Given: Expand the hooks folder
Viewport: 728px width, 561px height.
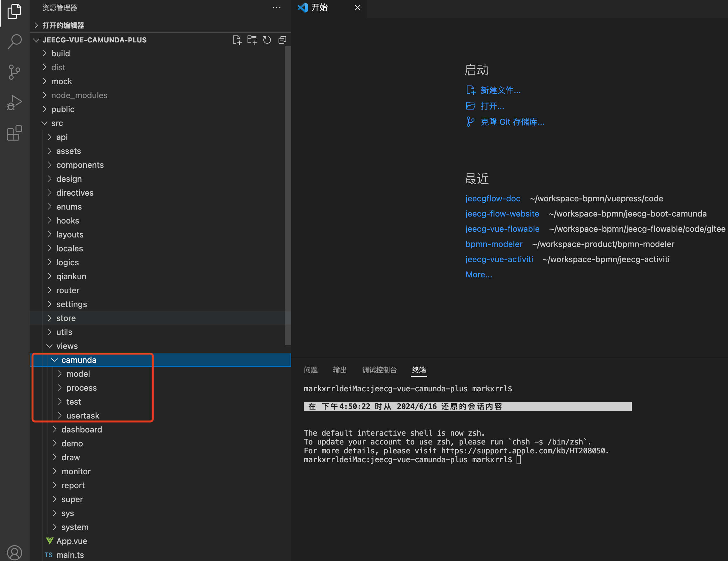Looking at the screenshot, I should [160, 221].
